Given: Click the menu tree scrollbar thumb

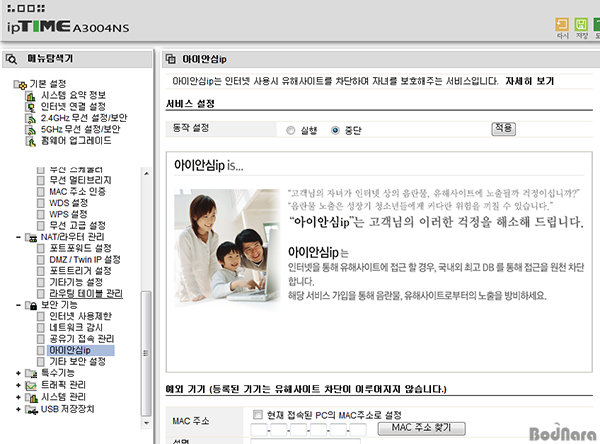Looking at the screenshot, I should [x=146, y=353].
